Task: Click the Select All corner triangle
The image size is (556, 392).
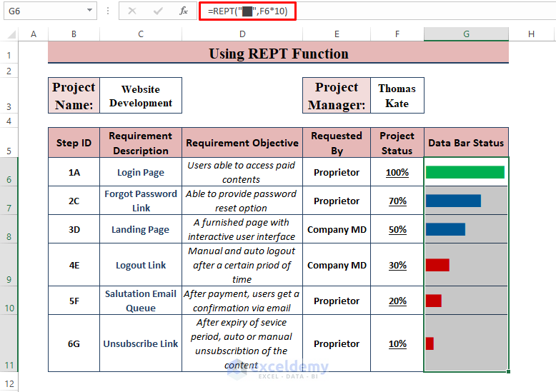Action: pos(11,34)
